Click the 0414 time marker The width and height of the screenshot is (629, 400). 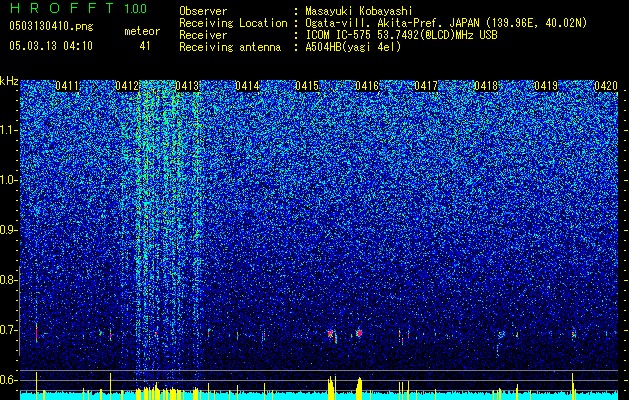click(x=247, y=86)
